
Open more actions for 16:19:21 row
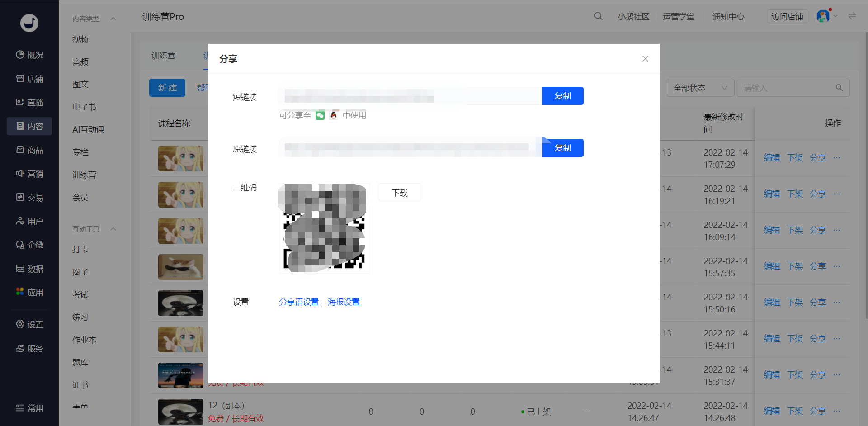pyautogui.click(x=837, y=194)
